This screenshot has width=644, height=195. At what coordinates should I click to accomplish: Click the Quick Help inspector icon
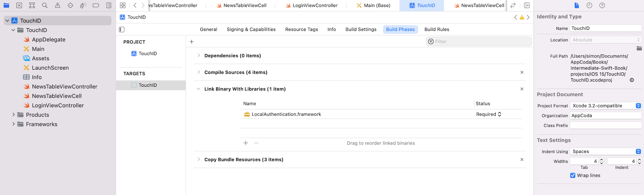point(602,5)
